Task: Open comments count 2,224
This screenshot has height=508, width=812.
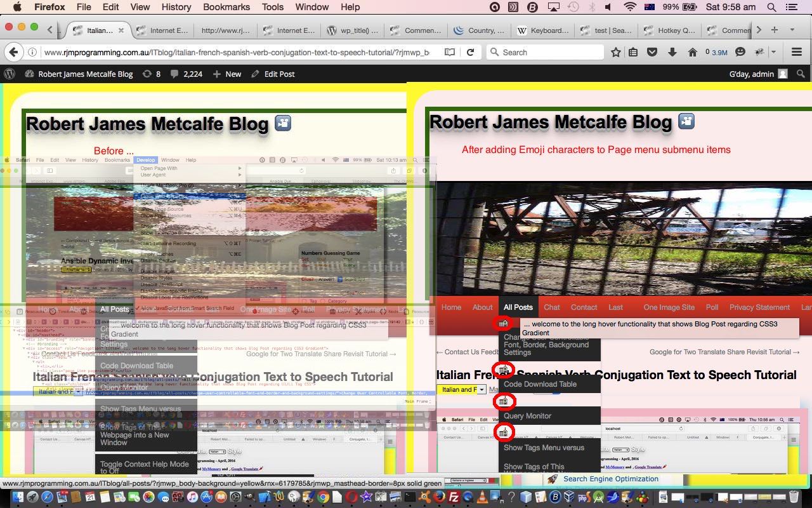Action: [186, 74]
